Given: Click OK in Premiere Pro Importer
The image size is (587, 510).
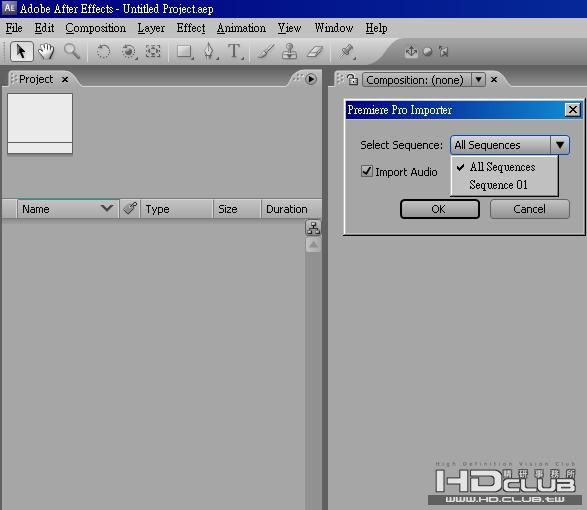Looking at the screenshot, I should pos(440,209).
